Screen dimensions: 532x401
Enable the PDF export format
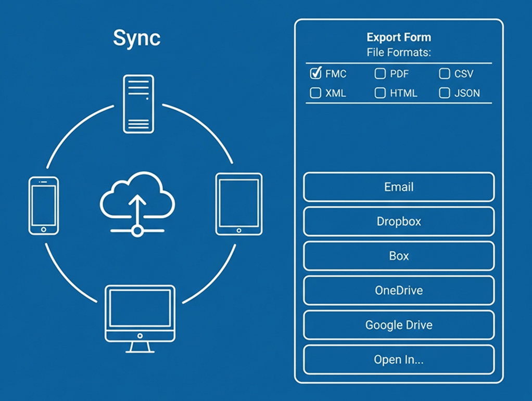click(x=379, y=74)
